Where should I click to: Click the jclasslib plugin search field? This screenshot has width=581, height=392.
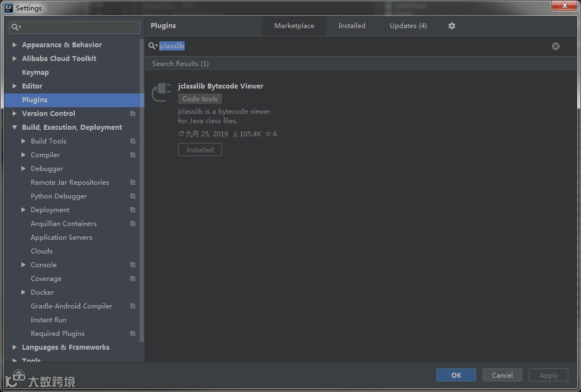click(354, 46)
